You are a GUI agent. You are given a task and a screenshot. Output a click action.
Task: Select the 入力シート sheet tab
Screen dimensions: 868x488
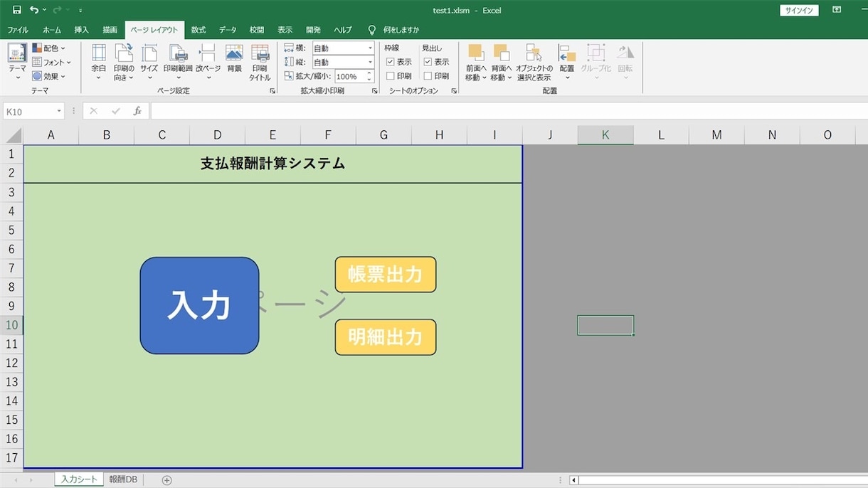[79, 479]
